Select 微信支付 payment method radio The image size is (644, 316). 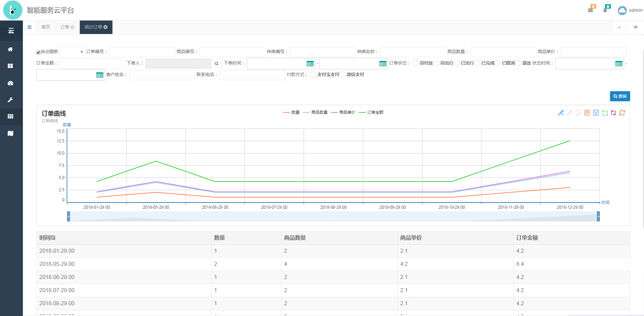pos(342,75)
